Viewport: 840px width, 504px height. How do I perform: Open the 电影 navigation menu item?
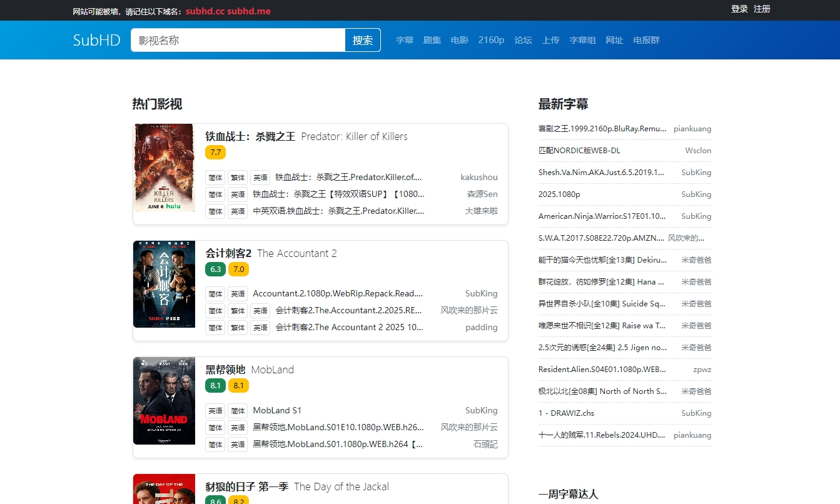point(460,40)
